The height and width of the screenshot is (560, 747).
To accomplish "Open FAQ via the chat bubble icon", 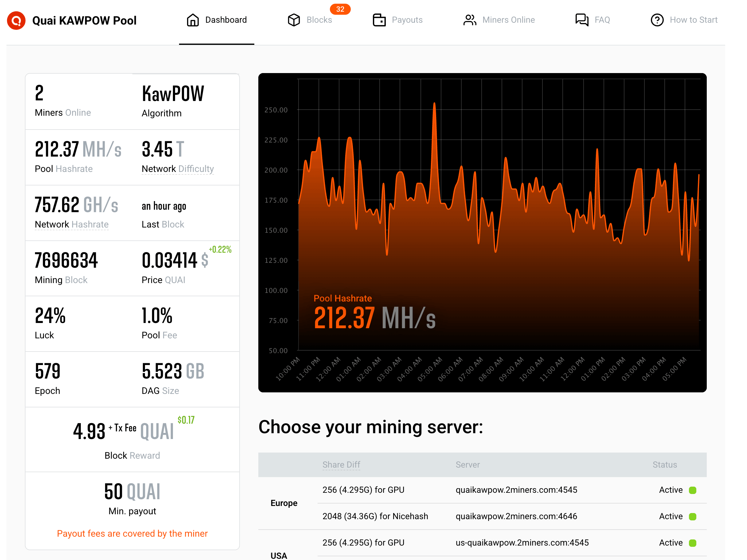I will [581, 20].
